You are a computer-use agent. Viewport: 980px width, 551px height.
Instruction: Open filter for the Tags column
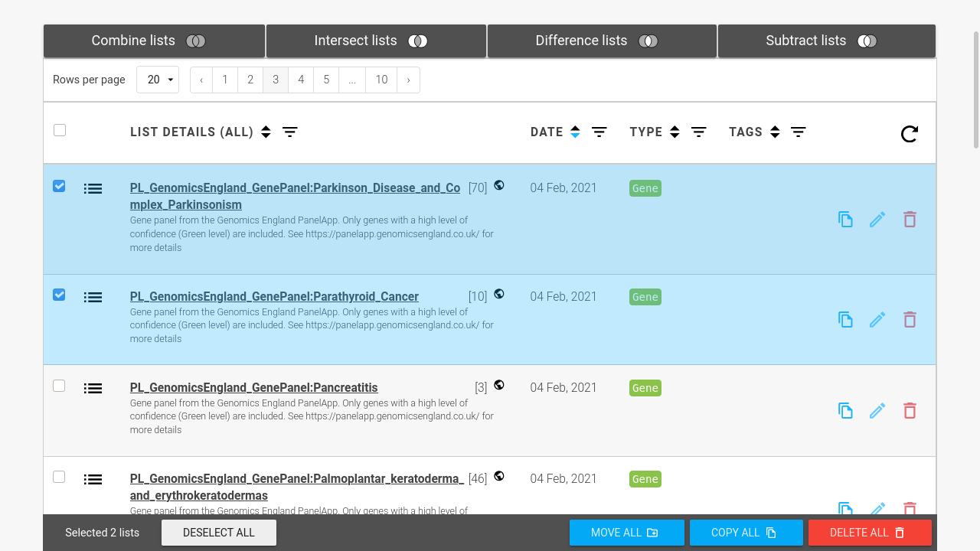pyautogui.click(x=799, y=132)
